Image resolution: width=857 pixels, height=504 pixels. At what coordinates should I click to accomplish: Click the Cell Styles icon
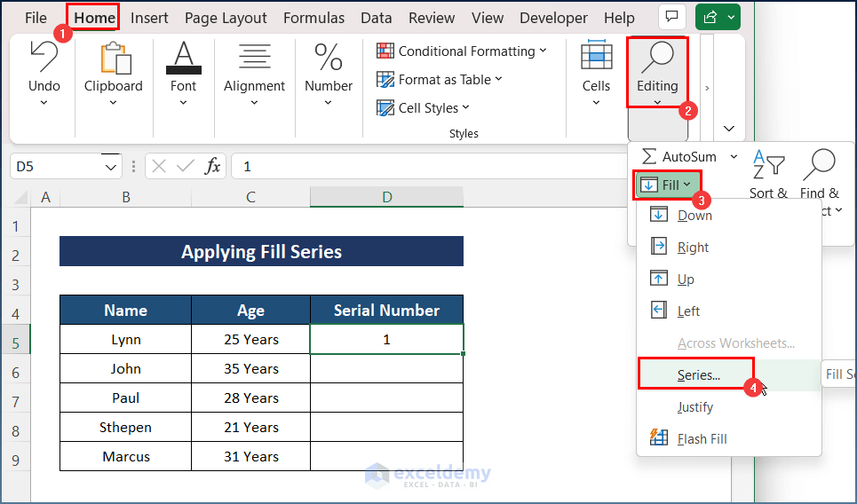tap(385, 107)
